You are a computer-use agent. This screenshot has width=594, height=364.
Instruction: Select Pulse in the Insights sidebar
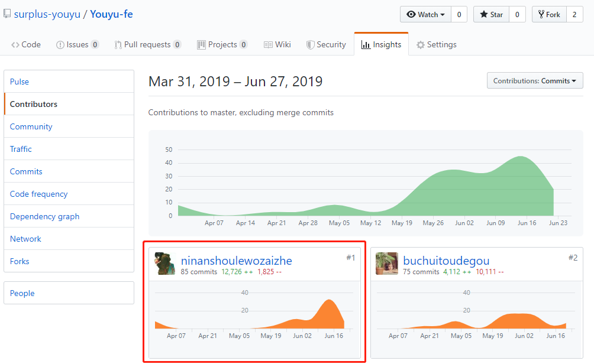pos(20,82)
